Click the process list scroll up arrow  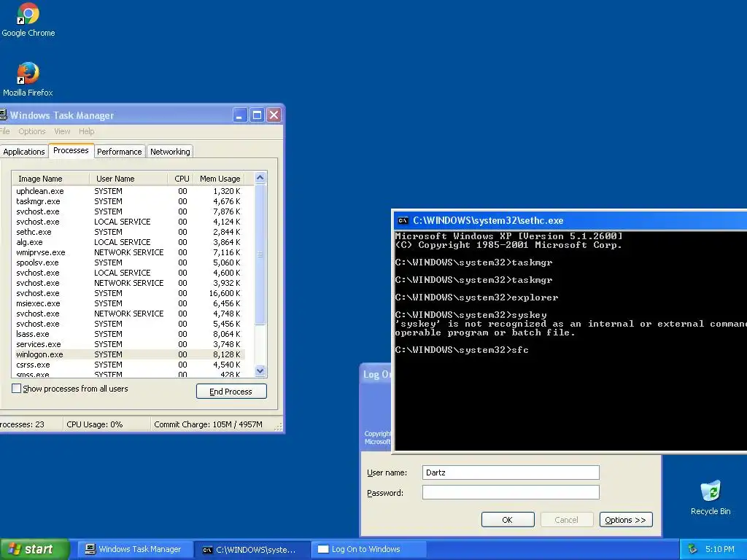coord(260,178)
